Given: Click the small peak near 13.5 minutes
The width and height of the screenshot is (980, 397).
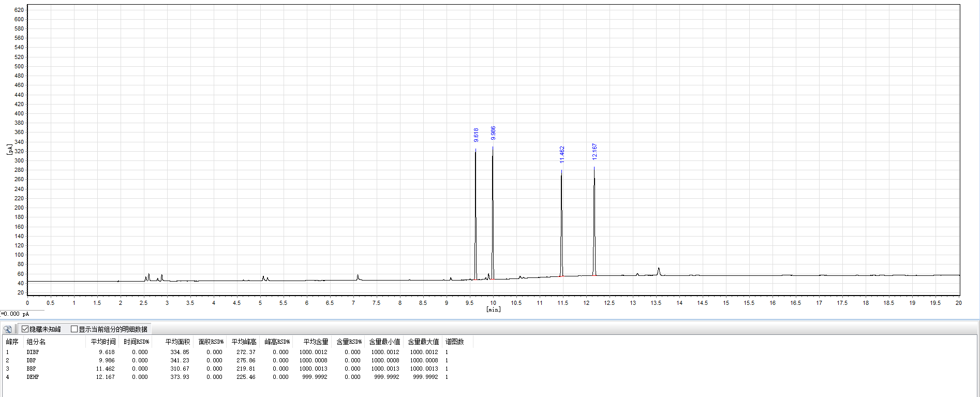Looking at the screenshot, I should (659, 271).
